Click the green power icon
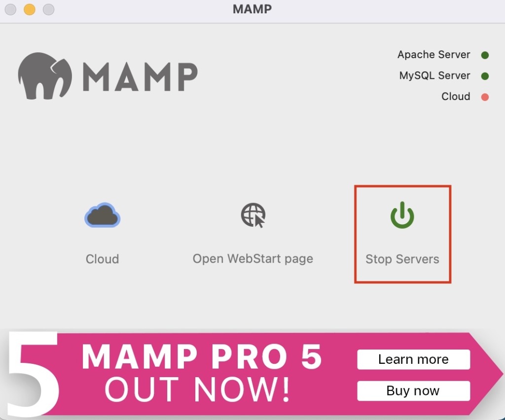Screen dimensions: 505x420 point(402,215)
